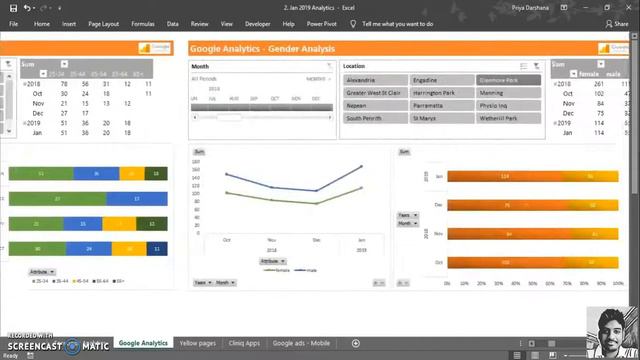Open the row labels dropdown in the gender pivot table
The height and width of the screenshot is (360, 640).
[573, 74]
